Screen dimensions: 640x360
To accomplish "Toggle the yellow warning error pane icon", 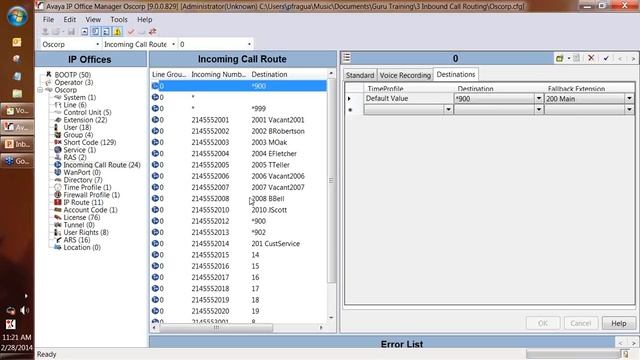I will click(x=117, y=31).
